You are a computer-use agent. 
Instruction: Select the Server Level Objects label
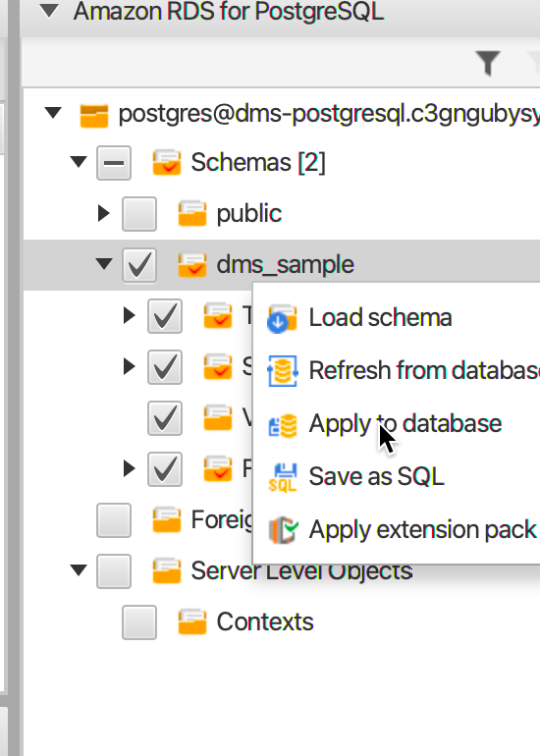click(x=301, y=571)
